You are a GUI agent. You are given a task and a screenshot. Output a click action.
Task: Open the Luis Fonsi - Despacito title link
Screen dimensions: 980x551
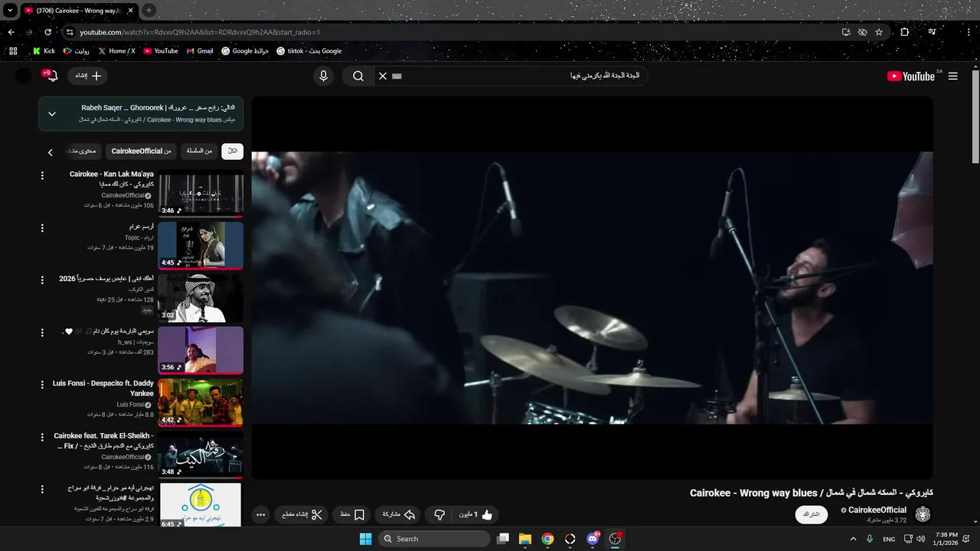point(103,388)
